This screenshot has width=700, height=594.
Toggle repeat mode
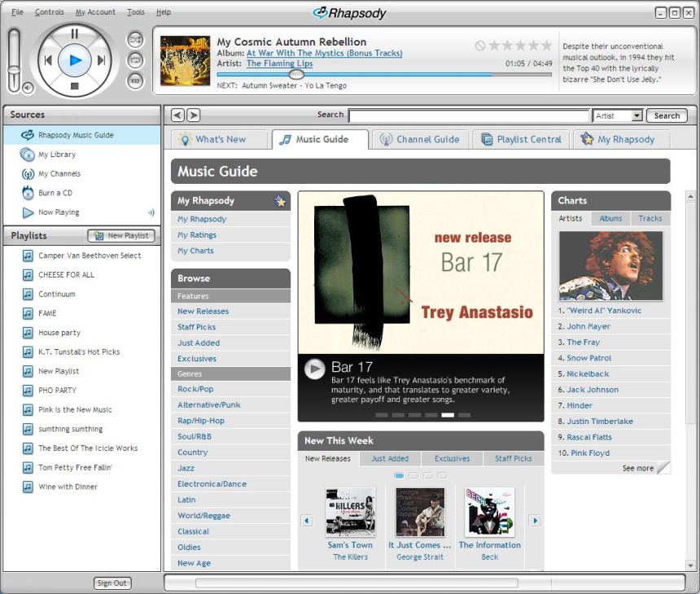click(135, 60)
